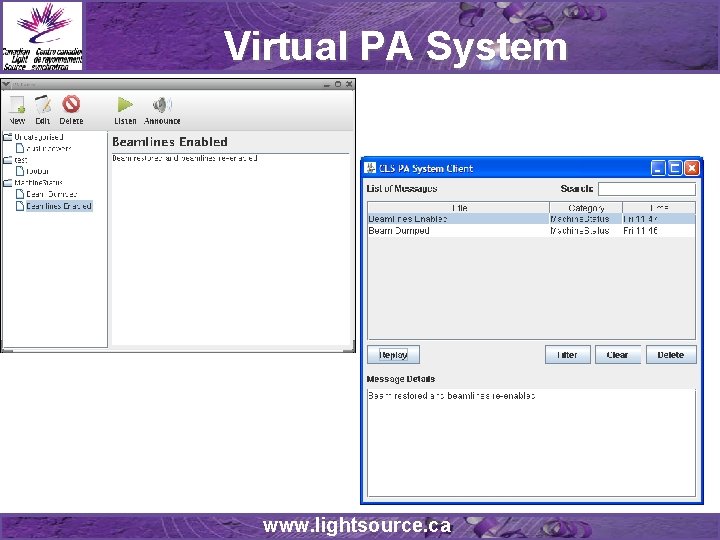Close the PA editor window
Image resolution: width=720 pixels, height=540 pixels.
(349, 84)
